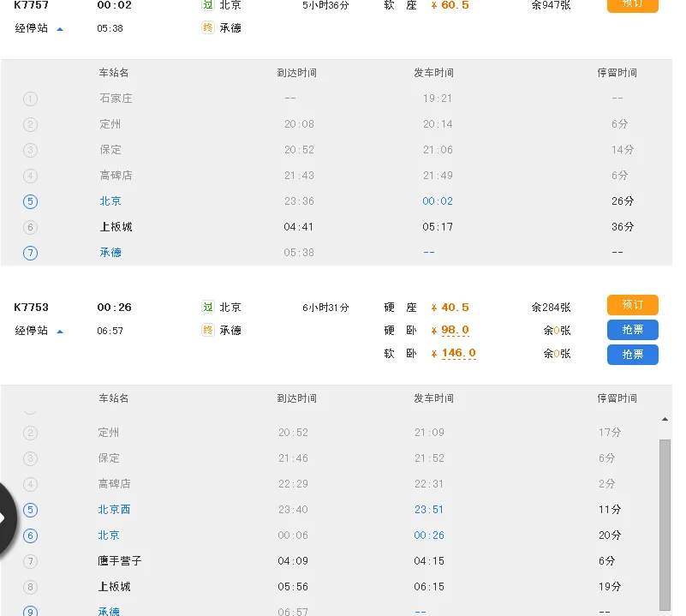Open the 承德 terminal station link
This screenshot has width=686, height=616.
110,252
